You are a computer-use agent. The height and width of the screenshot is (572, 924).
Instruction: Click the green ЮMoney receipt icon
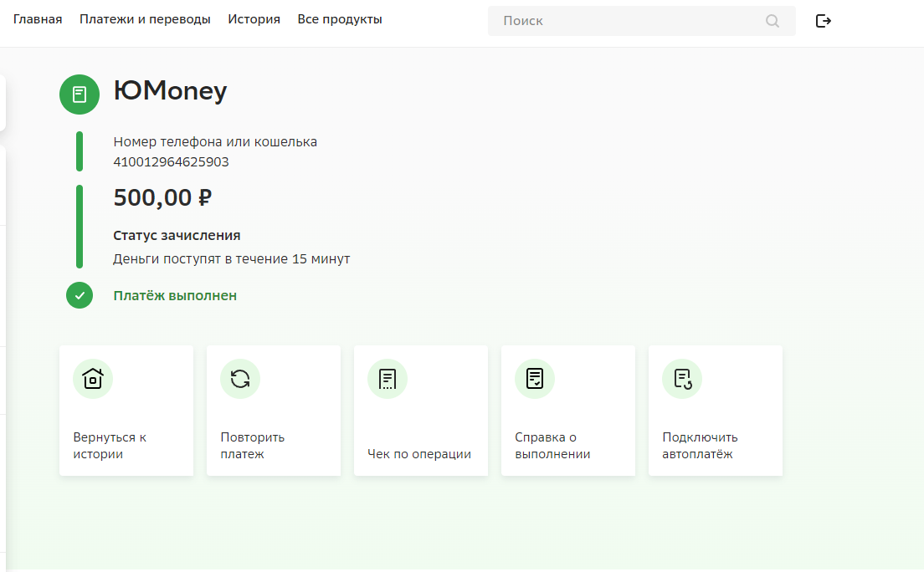click(80, 94)
